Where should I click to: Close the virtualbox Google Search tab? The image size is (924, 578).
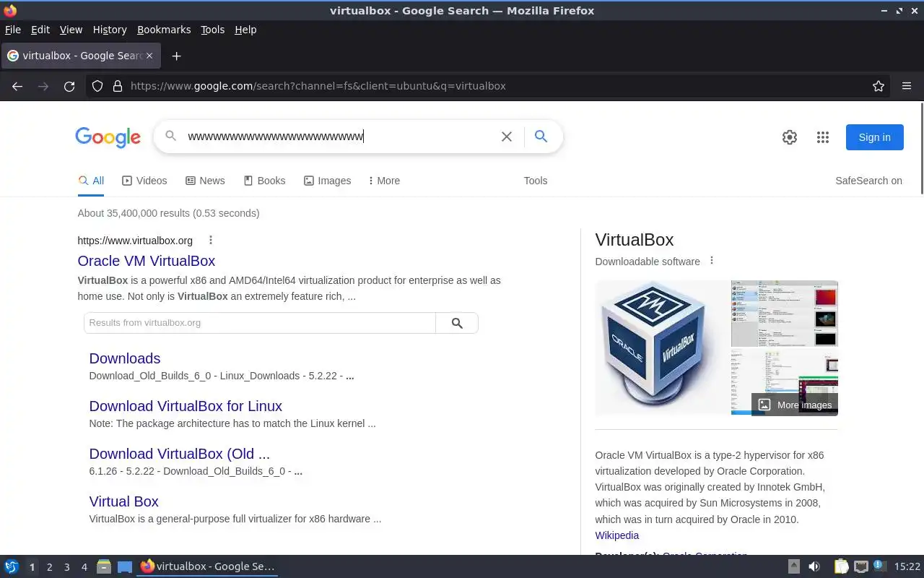tap(149, 56)
